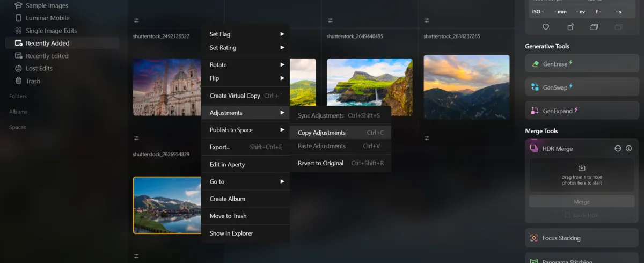Expand the Albums section in sidebar
644x263 pixels.
[x=18, y=112]
